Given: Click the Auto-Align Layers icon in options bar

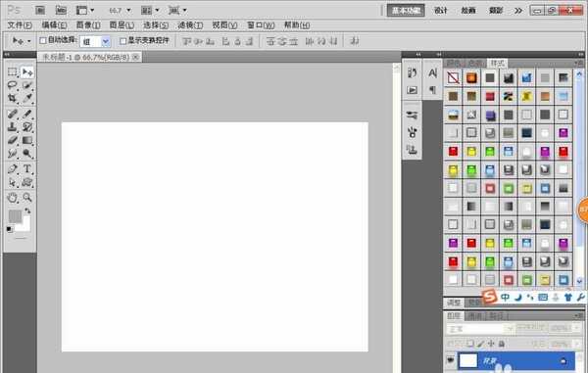Looking at the screenshot, I should (355, 41).
